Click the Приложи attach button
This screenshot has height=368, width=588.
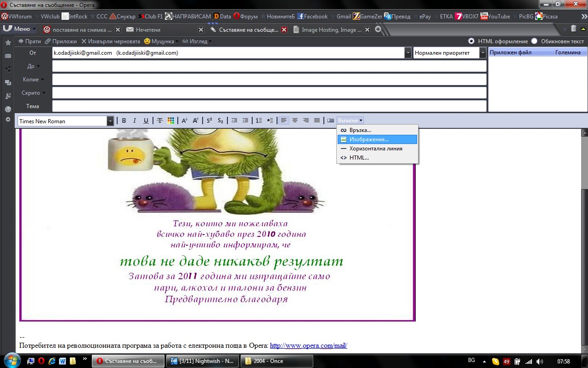[61, 41]
